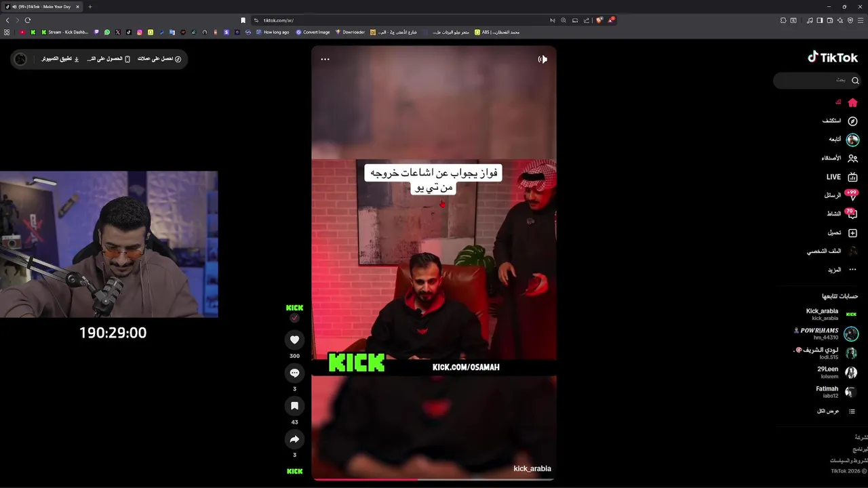Open the playlist music note icon
This screenshot has height=488, width=868.
(810, 20)
